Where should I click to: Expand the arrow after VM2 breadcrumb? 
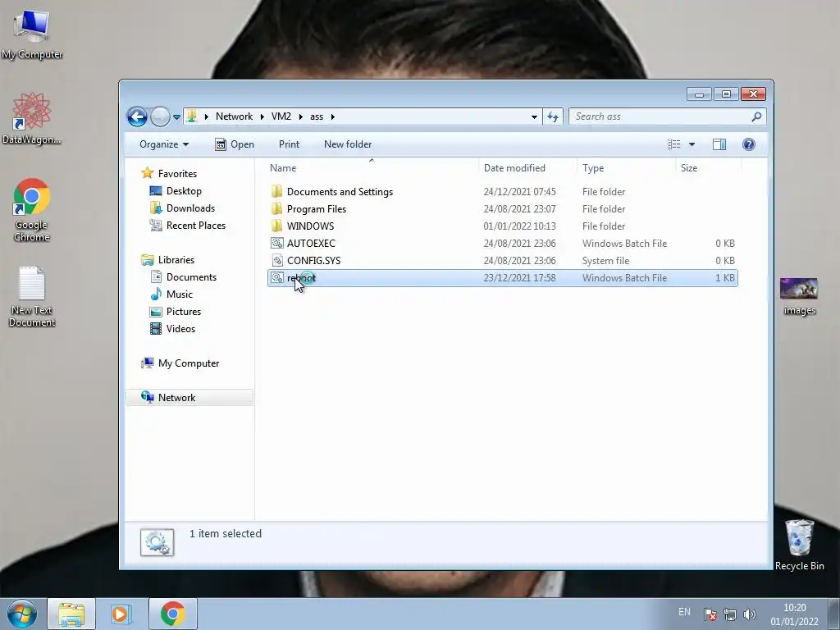pyautogui.click(x=301, y=116)
